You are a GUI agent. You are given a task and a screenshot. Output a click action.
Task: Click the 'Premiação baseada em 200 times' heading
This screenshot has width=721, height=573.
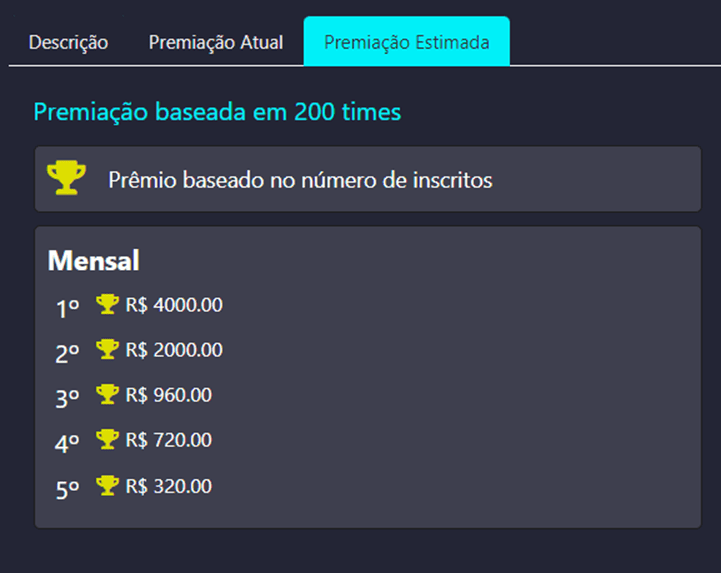click(x=217, y=111)
